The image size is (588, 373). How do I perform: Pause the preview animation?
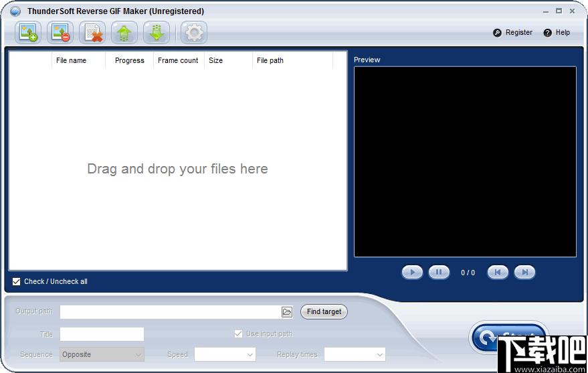[439, 273]
